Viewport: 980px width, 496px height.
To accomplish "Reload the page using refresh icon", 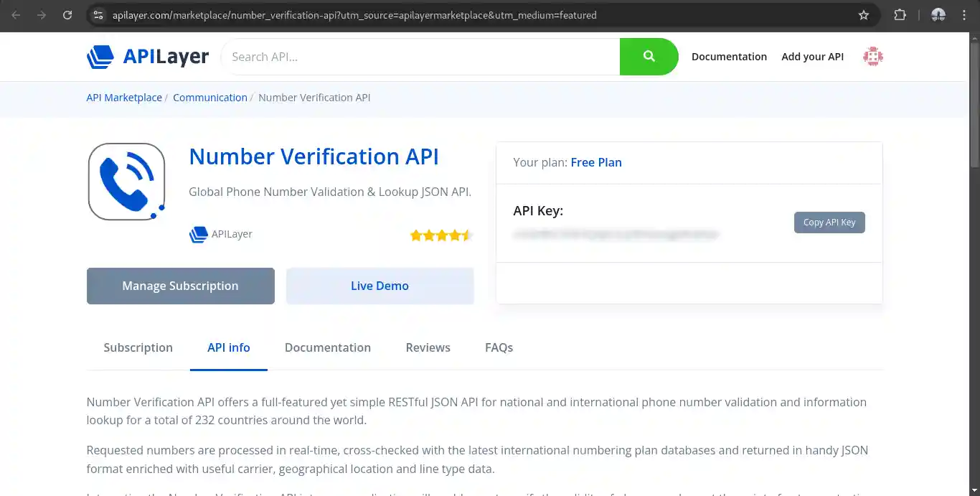I will click(x=67, y=15).
